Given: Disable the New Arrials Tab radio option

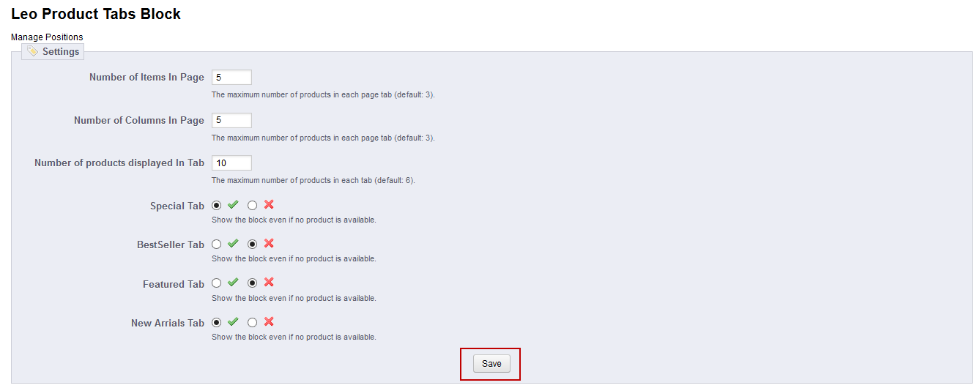Looking at the screenshot, I should point(252,322).
